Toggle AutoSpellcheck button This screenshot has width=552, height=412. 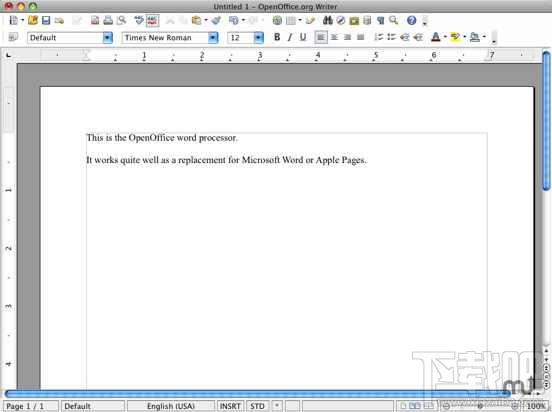153,20
